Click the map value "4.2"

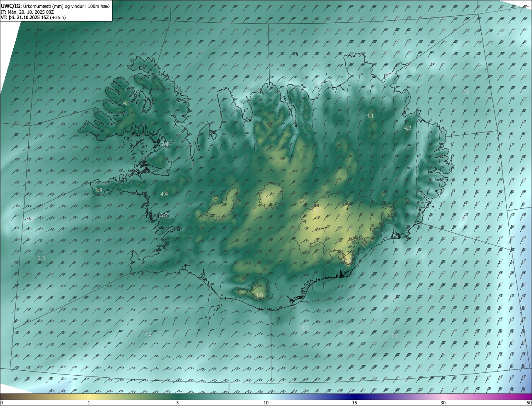click(408, 128)
